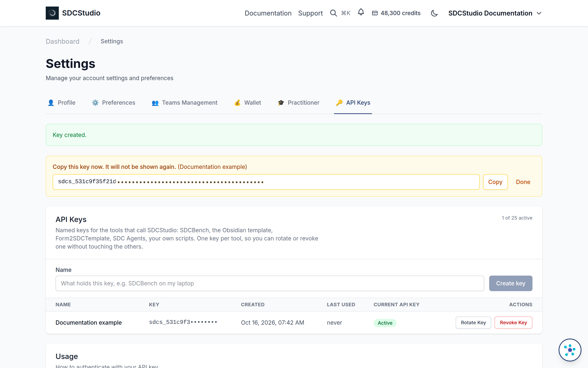This screenshot has height=368, width=588.
Task: Click the 'never' last used value
Action: point(334,322)
